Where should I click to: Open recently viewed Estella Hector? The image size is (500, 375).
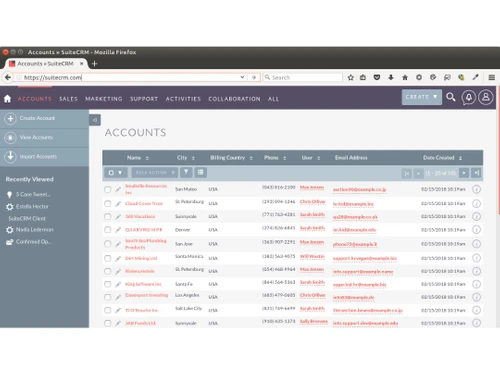click(x=32, y=207)
